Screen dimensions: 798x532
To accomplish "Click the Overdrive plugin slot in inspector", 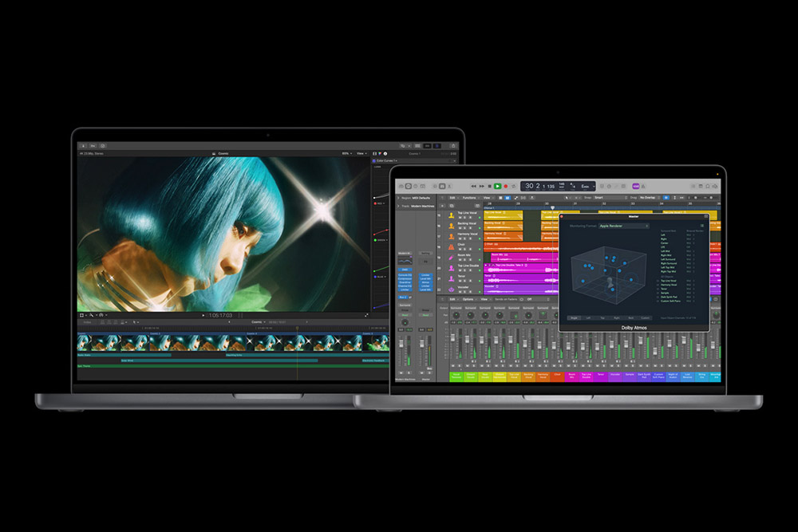I will pos(405,282).
